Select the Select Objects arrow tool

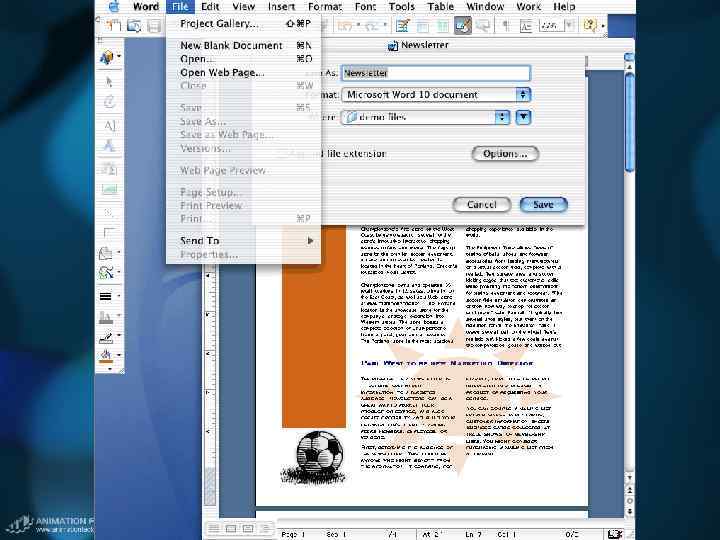coord(109,82)
